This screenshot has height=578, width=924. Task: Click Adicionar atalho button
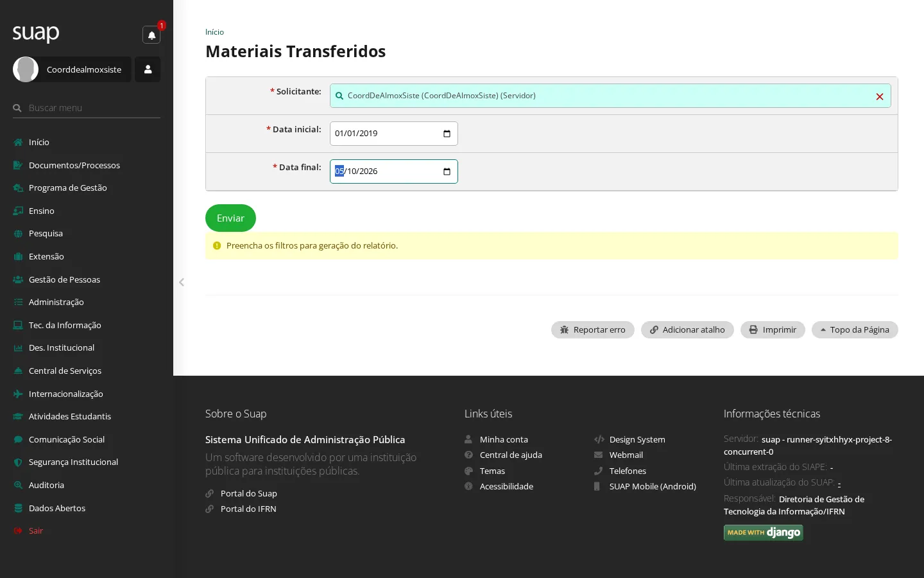click(x=687, y=330)
